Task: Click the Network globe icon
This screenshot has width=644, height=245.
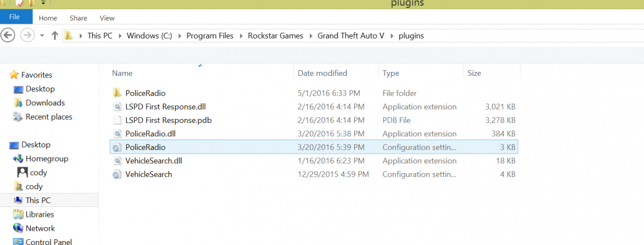Action: pyautogui.click(x=18, y=228)
